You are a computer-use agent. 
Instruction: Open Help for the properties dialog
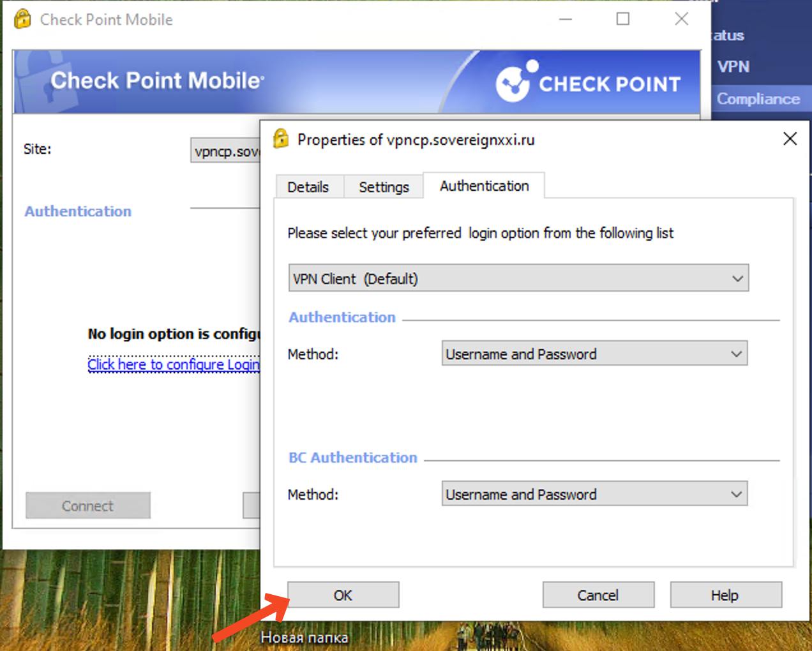tap(725, 595)
